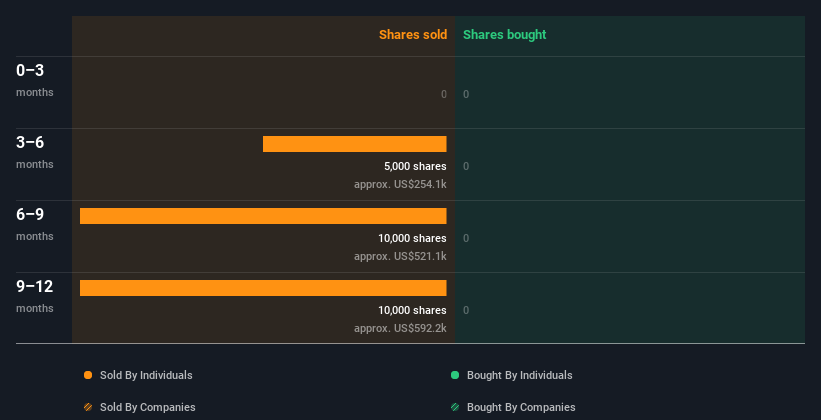Click the approx. US$521.1k value
The height and width of the screenshot is (420, 821).
[400, 256]
